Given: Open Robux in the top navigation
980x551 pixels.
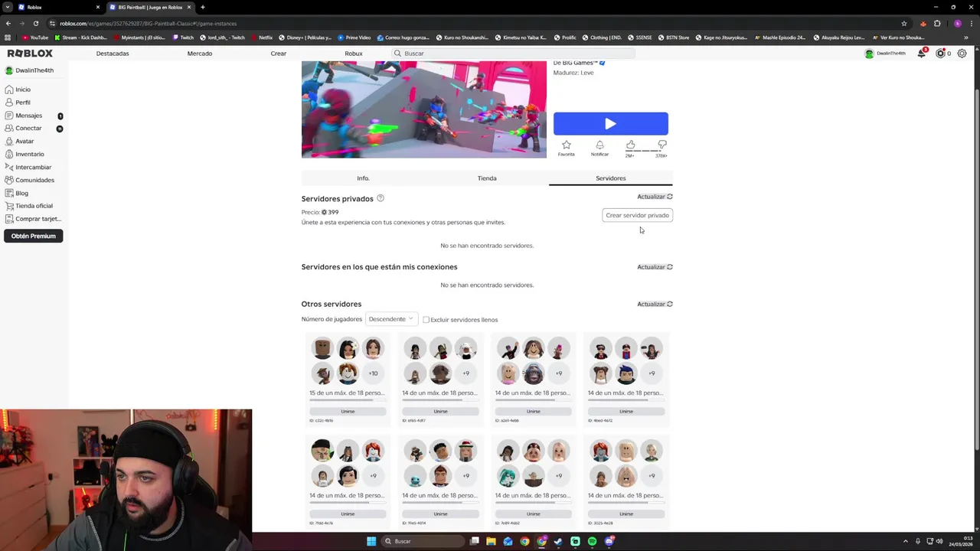Looking at the screenshot, I should click(x=354, y=54).
